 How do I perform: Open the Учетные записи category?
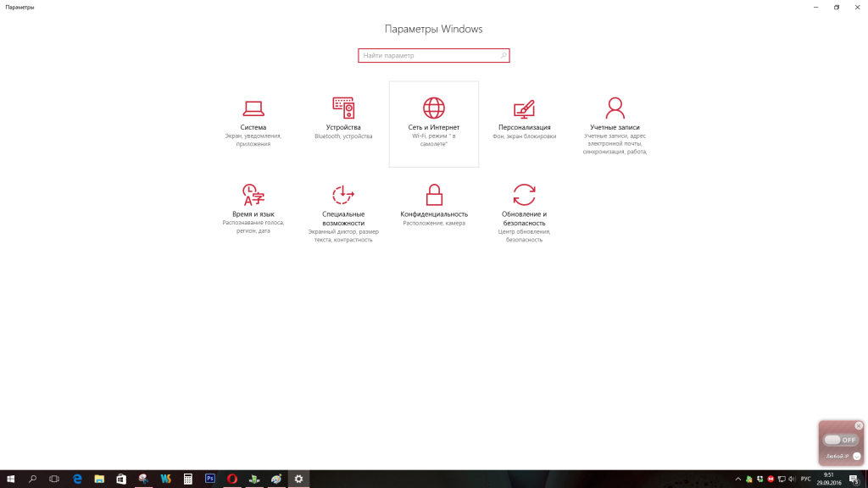point(615,124)
